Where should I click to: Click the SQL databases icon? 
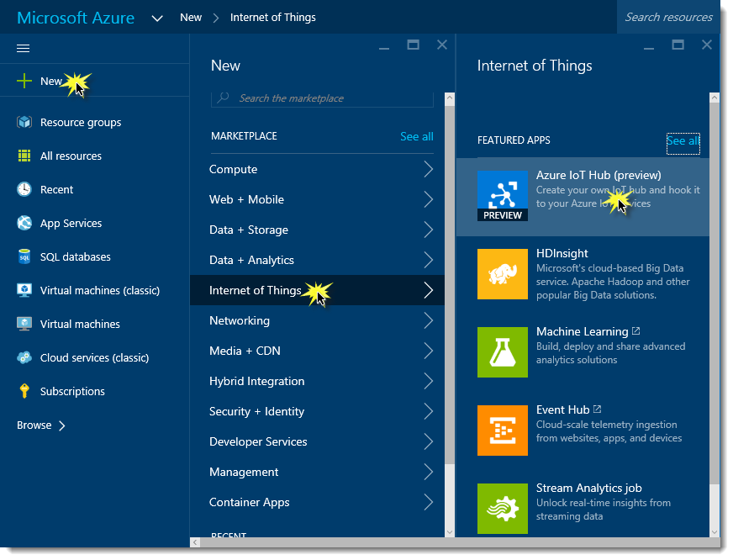click(x=24, y=256)
